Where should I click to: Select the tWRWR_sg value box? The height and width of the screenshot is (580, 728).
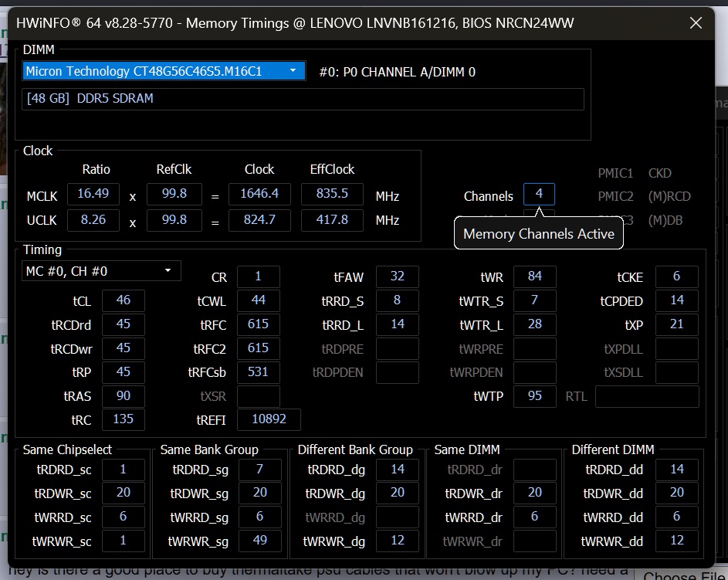click(x=259, y=541)
